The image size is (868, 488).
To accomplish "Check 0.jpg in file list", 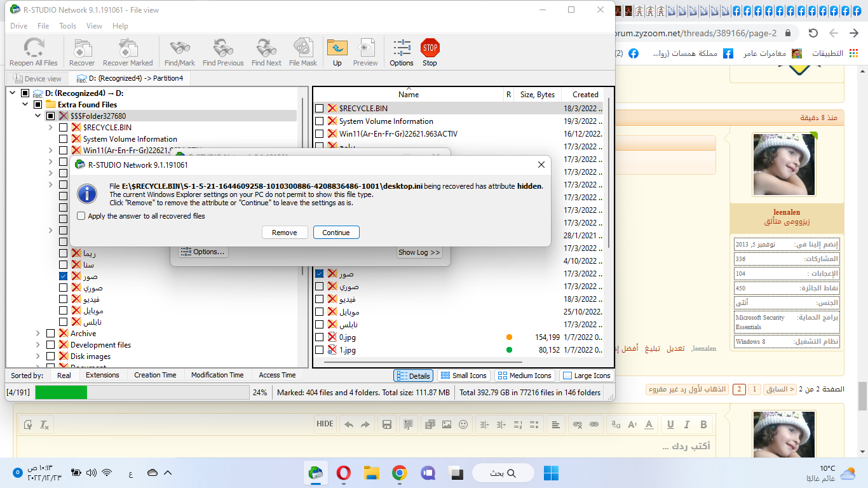I will pyautogui.click(x=319, y=337).
